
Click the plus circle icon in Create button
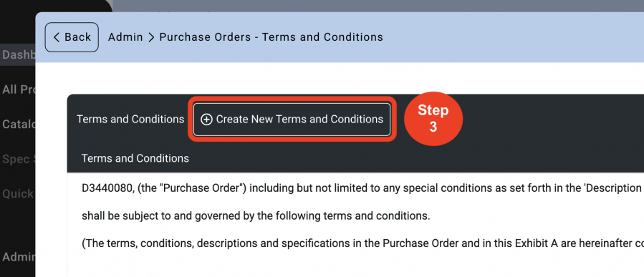click(x=206, y=120)
